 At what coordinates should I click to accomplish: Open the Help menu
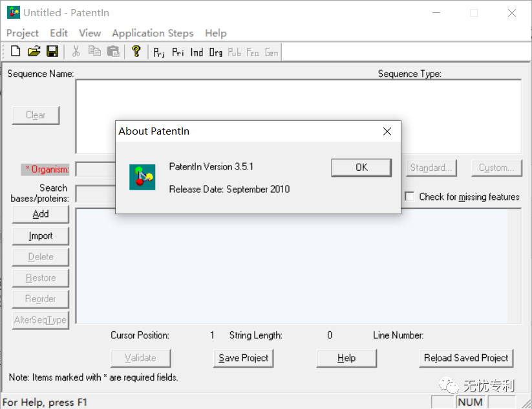click(216, 33)
